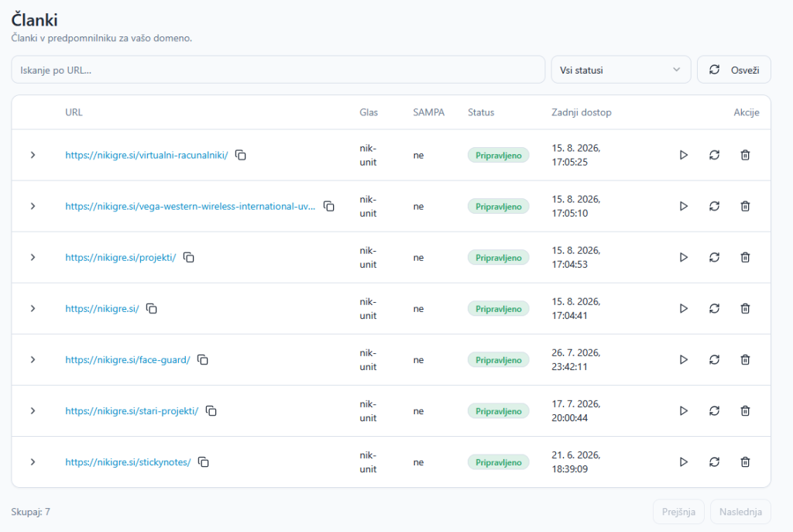The height and width of the screenshot is (532, 793).
Task: Copy the face-guard URL
Action: coord(202,359)
